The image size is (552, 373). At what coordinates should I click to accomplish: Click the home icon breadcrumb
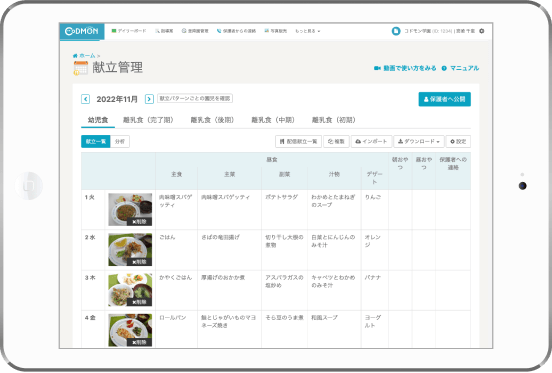click(75, 56)
